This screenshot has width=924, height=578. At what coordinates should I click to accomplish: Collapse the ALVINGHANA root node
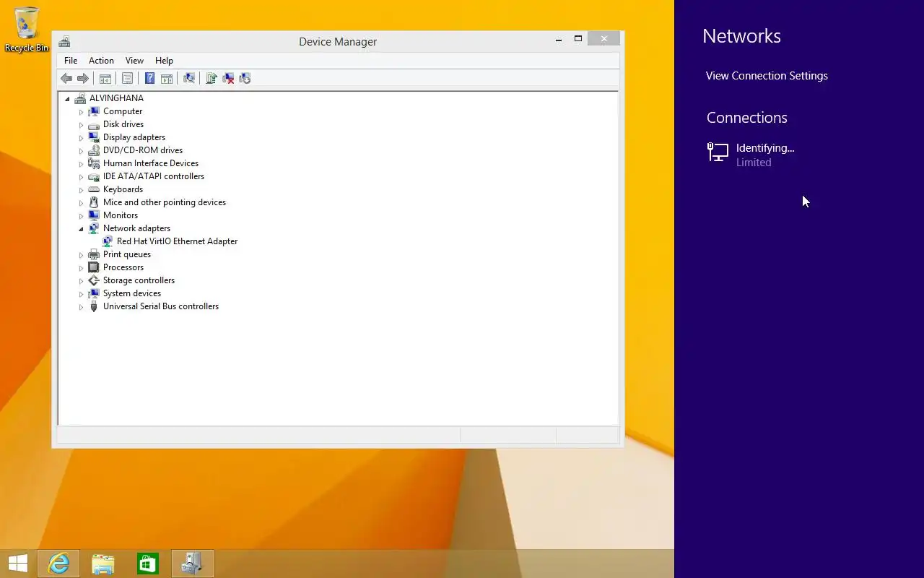[x=67, y=99]
